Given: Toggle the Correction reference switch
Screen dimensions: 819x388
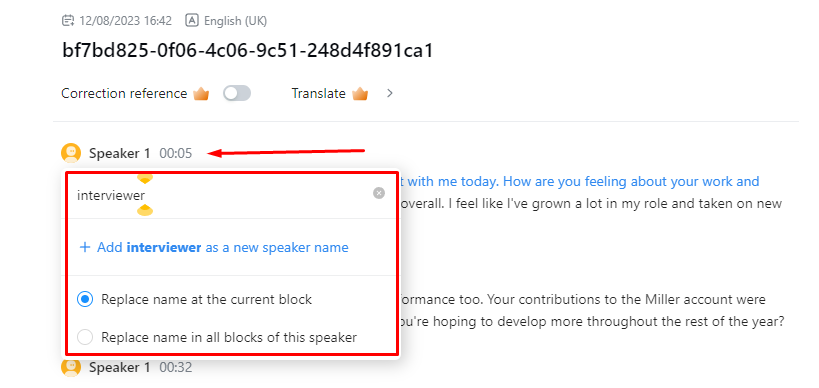Looking at the screenshot, I should (x=237, y=93).
